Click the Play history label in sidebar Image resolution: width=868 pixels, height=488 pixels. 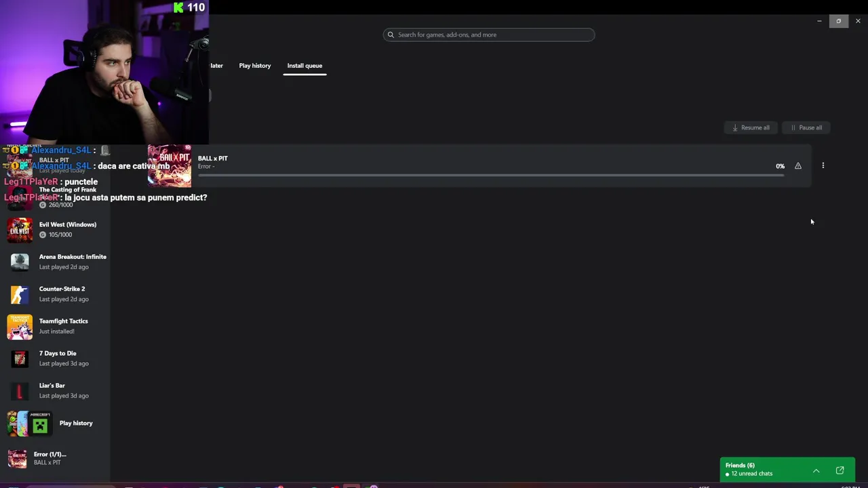coord(76,423)
